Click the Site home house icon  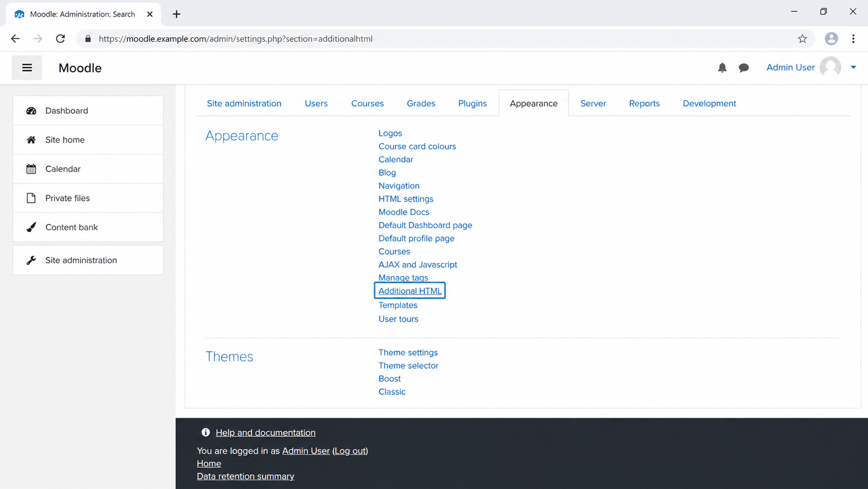(x=31, y=140)
